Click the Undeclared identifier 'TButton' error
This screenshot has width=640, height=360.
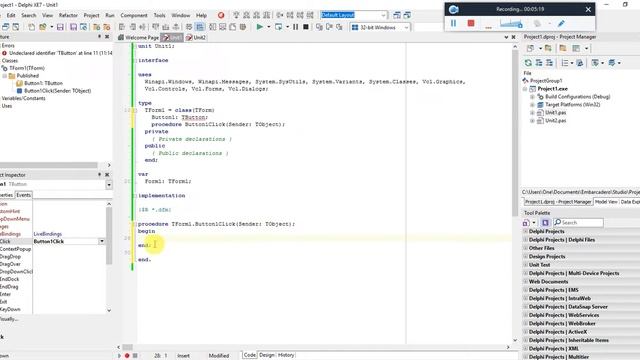60,53
